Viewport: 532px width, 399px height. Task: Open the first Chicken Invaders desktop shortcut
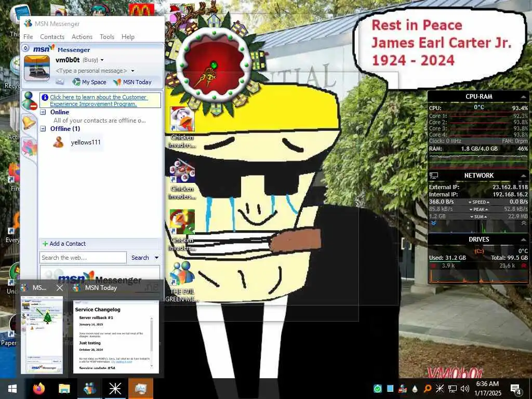pyautogui.click(x=182, y=127)
